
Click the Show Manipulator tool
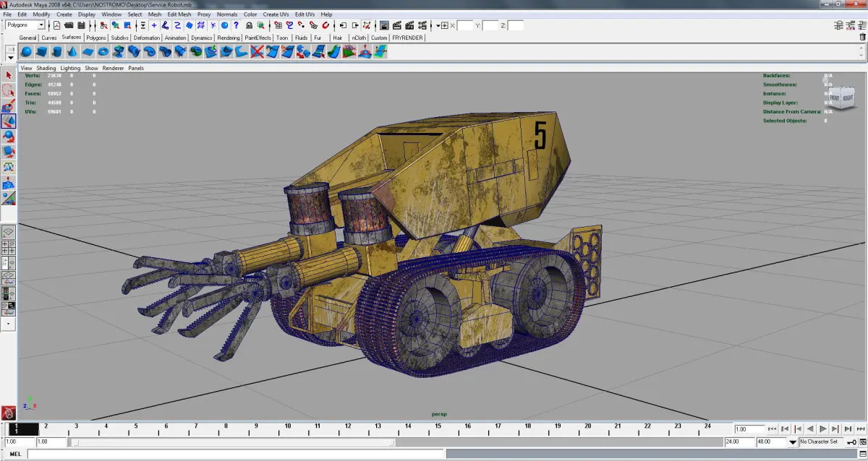tap(9, 197)
